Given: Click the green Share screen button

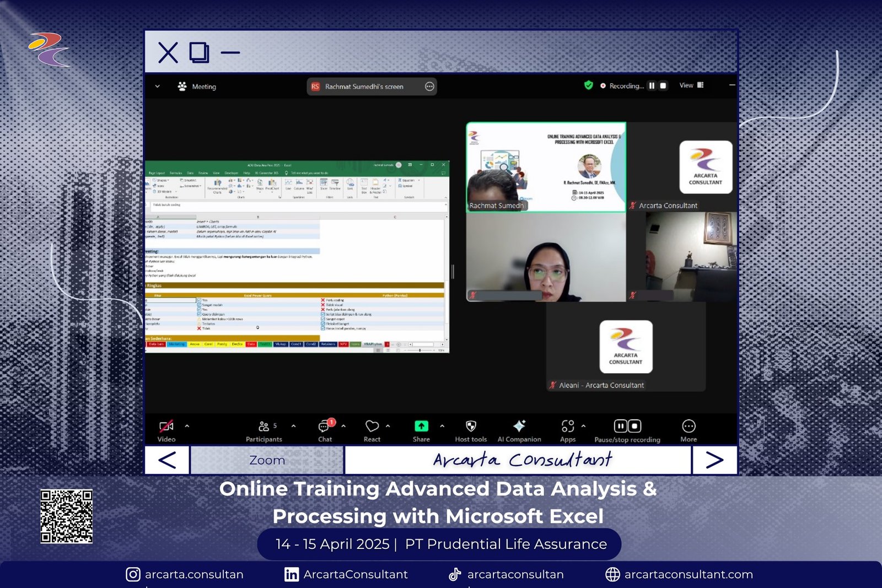Looking at the screenshot, I should [421, 427].
